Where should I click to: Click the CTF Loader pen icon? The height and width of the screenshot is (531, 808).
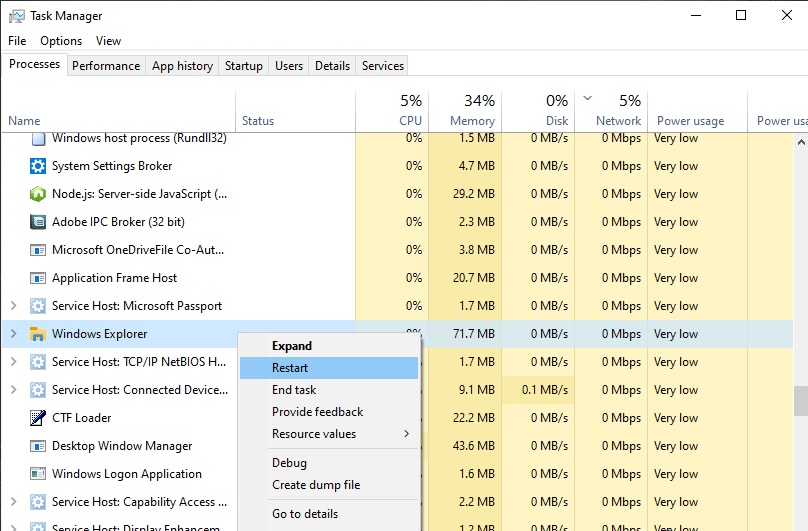pyautogui.click(x=38, y=418)
